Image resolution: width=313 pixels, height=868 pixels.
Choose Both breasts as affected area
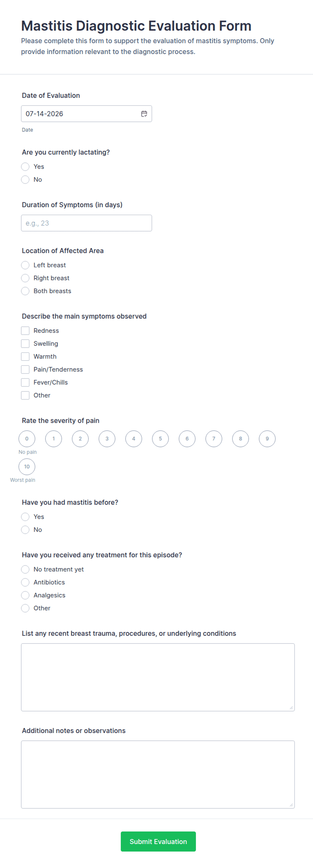point(25,291)
